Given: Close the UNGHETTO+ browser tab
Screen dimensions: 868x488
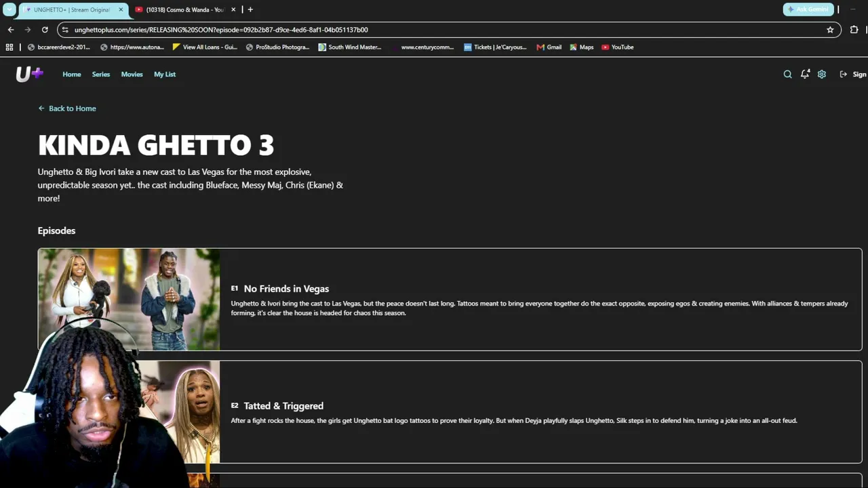Looking at the screenshot, I should click(x=121, y=9).
